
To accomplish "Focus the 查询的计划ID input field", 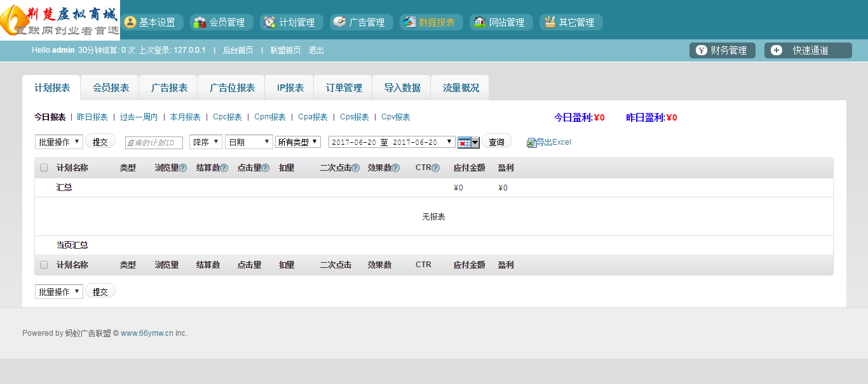I will pyautogui.click(x=154, y=143).
